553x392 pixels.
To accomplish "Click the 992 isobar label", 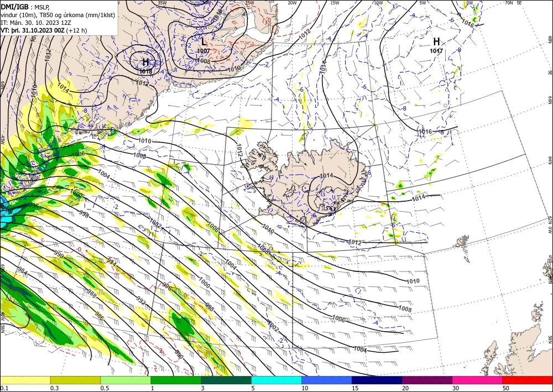I will tap(141, 301).
